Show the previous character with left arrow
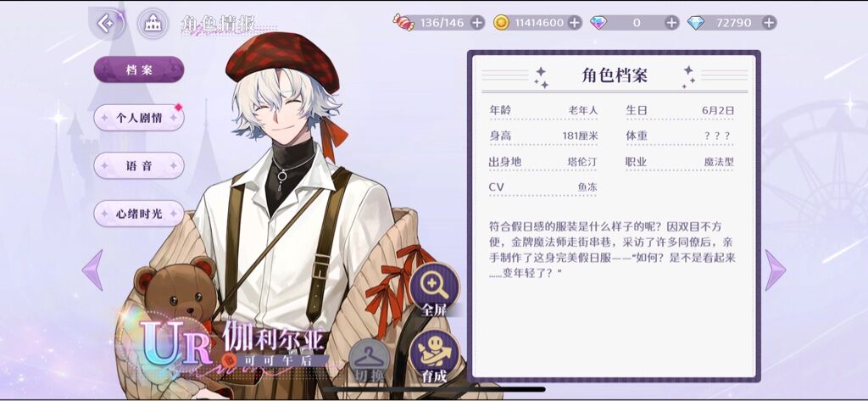 (92, 270)
